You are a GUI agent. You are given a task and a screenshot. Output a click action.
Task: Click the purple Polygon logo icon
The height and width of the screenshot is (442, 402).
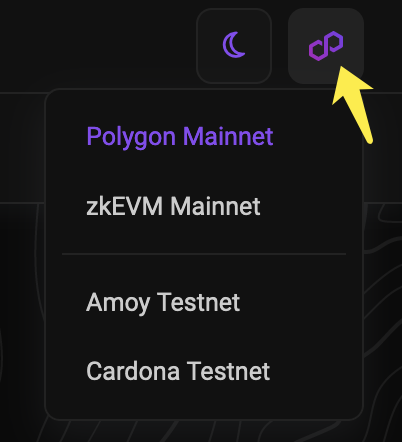326,46
